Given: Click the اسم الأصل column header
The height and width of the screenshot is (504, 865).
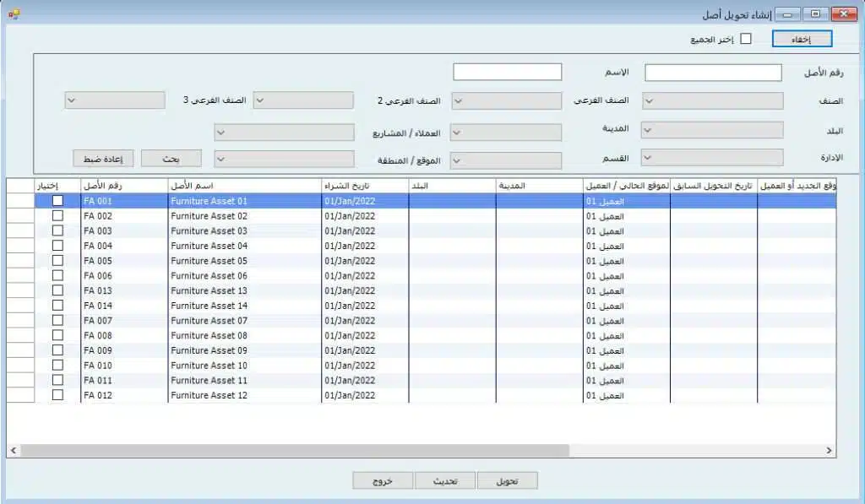Looking at the screenshot, I should point(244,185).
